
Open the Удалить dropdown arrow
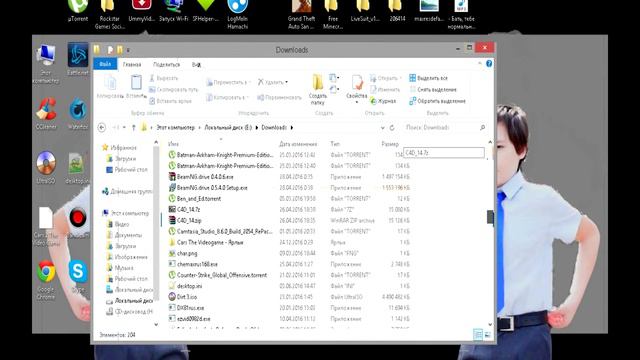click(x=287, y=82)
